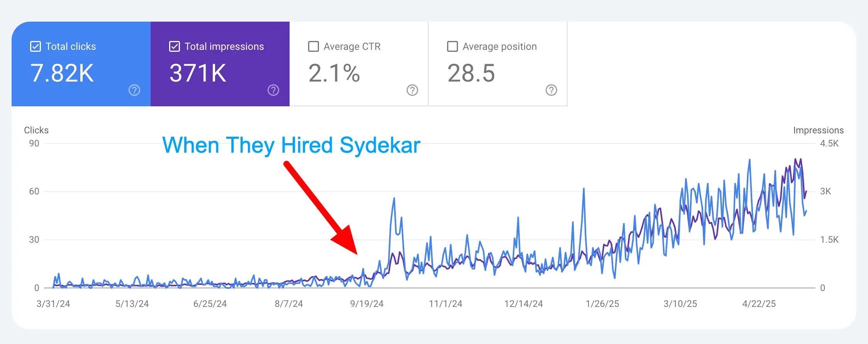Click the 11/1/24 date label
This screenshot has height=344, width=868.
[x=446, y=304]
